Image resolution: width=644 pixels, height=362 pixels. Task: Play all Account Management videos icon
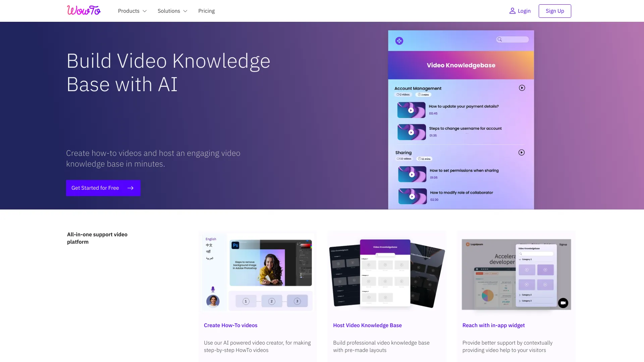[522, 88]
